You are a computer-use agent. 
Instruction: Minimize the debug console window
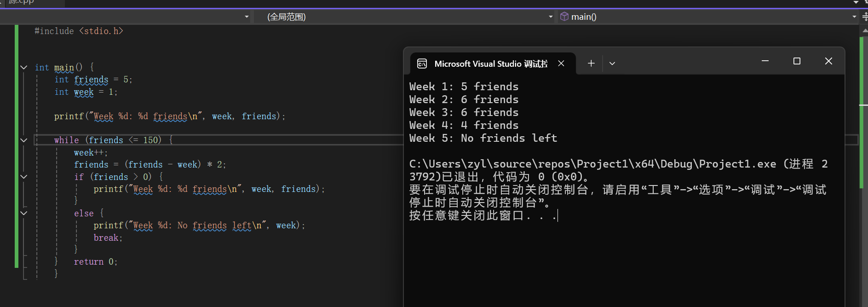pos(765,61)
